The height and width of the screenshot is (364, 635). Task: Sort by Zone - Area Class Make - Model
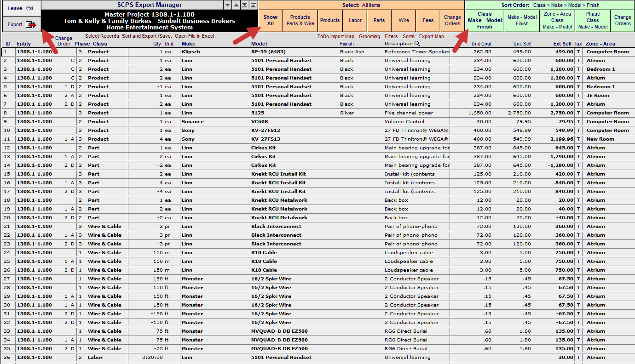pyautogui.click(x=557, y=20)
